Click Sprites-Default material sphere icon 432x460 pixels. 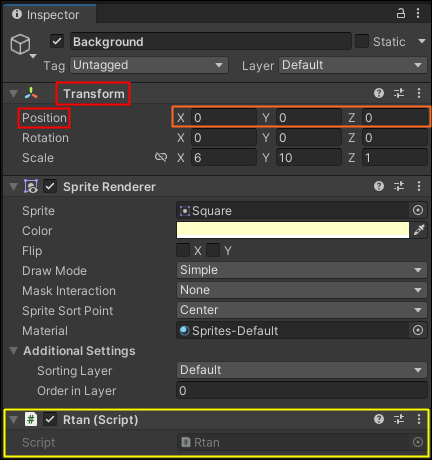(x=184, y=330)
